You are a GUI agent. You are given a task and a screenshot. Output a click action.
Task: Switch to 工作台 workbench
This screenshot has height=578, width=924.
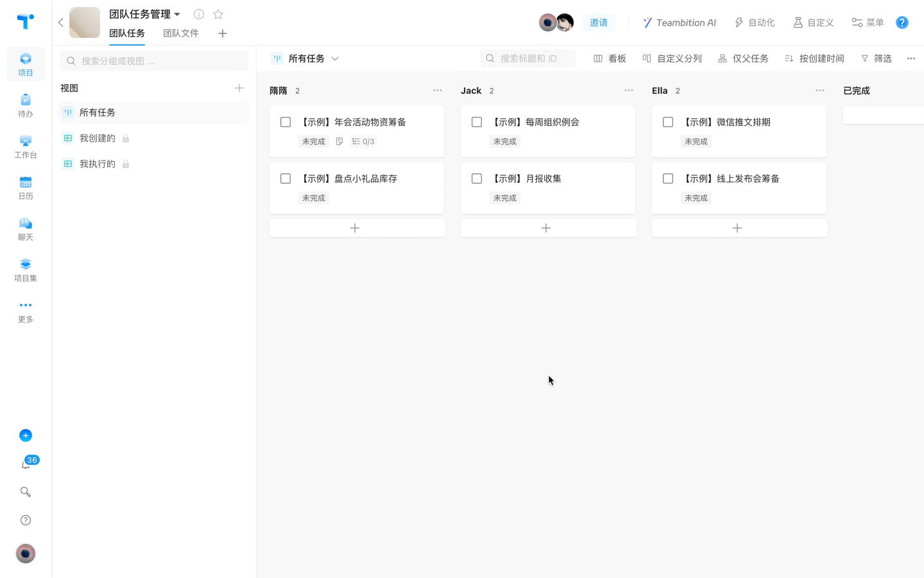click(x=26, y=146)
